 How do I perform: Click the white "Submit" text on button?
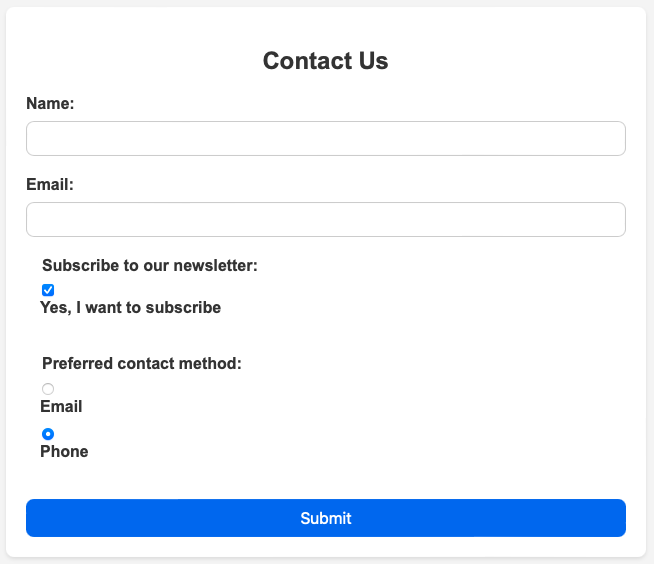click(325, 518)
